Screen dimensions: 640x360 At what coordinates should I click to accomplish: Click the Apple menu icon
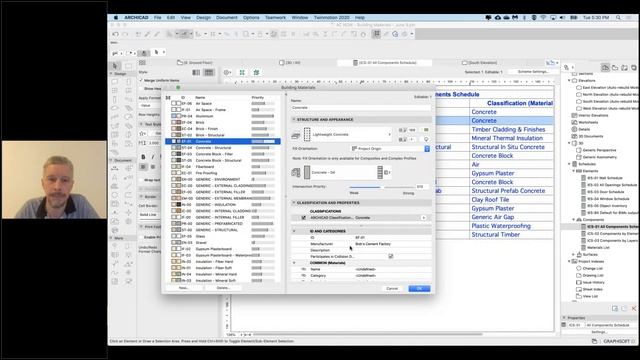[x=116, y=18]
